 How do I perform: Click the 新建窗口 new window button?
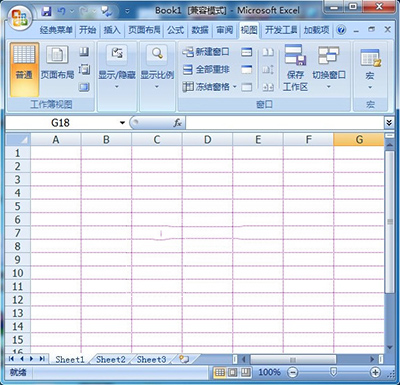[206, 52]
